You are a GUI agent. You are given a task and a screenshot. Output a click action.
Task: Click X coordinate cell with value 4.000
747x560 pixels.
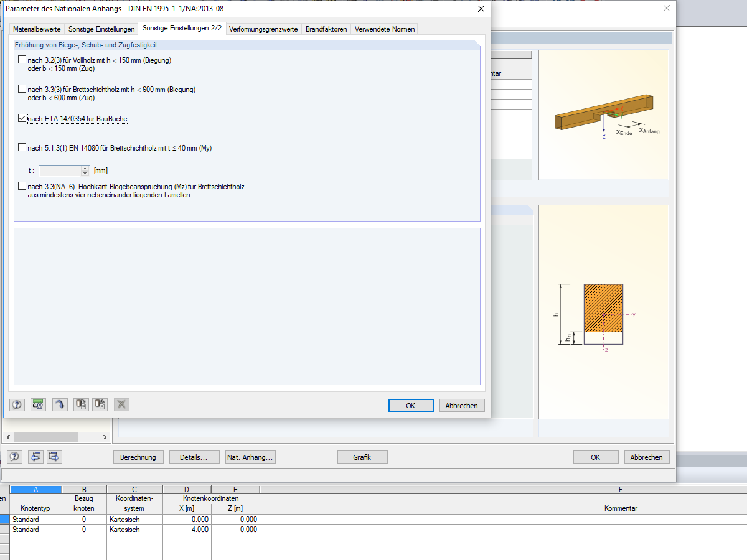click(187, 530)
